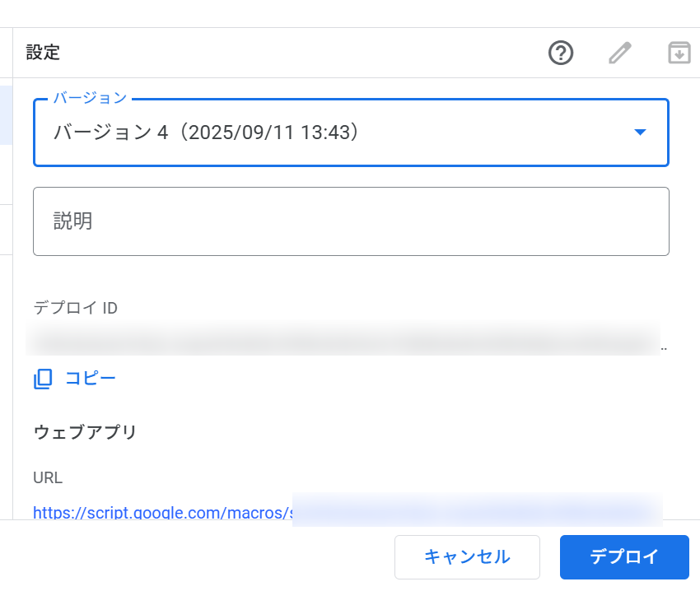The width and height of the screenshot is (700, 591).
Task: Click the バージョン floating field label
Action: click(x=90, y=98)
